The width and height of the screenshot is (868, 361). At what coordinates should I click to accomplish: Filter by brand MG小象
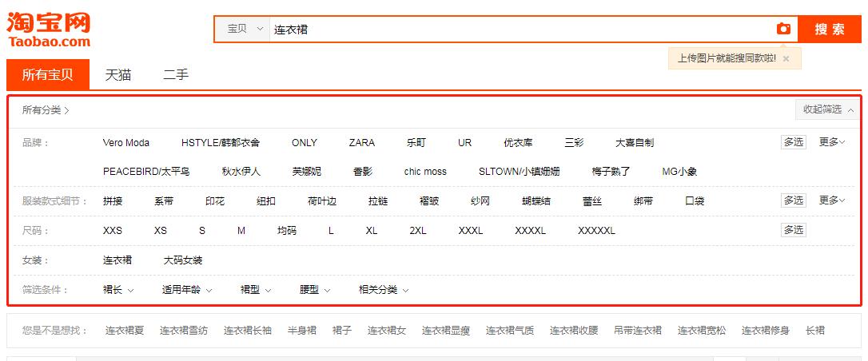(680, 172)
